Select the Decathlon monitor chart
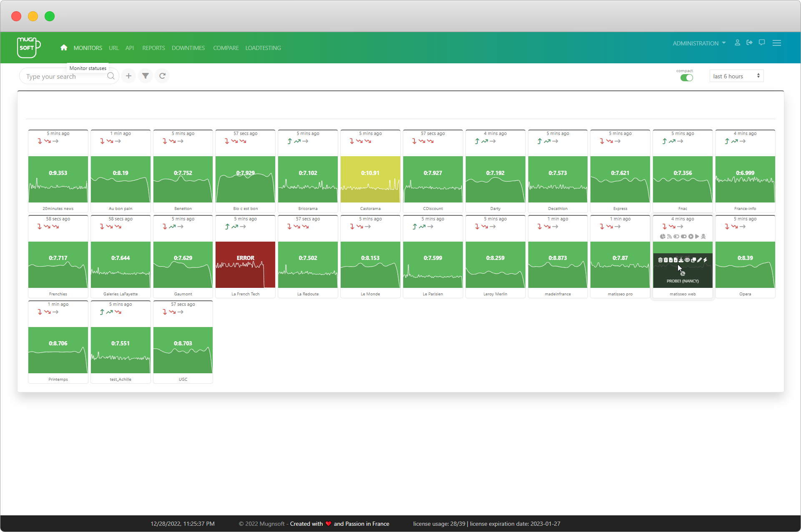The width and height of the screenshot is (801, 532). pyautogui.click(x=558, y=179)
